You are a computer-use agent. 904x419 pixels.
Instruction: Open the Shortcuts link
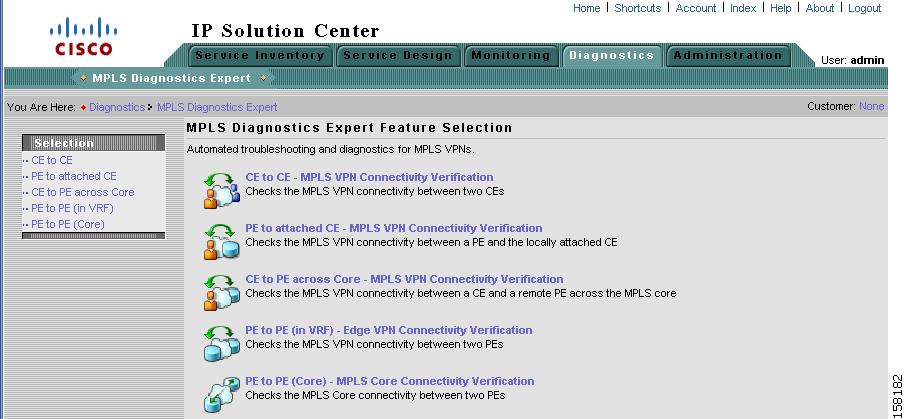point(638,8)
